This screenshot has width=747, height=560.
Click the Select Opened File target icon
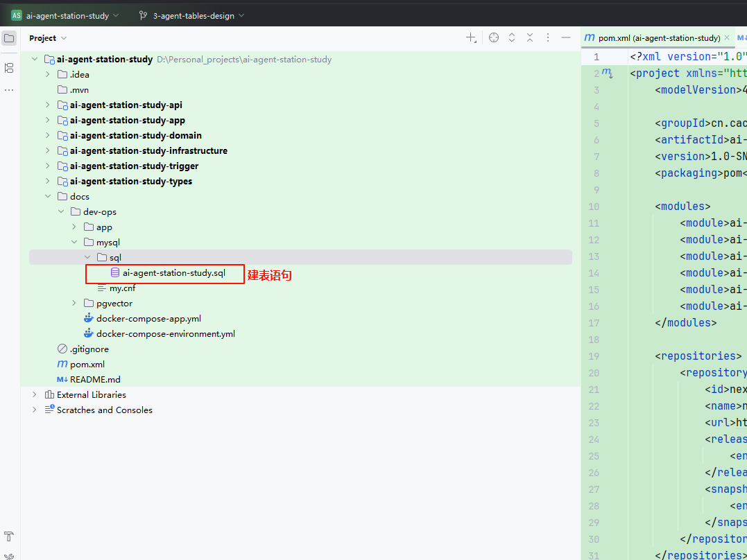(x=494, y=38)
